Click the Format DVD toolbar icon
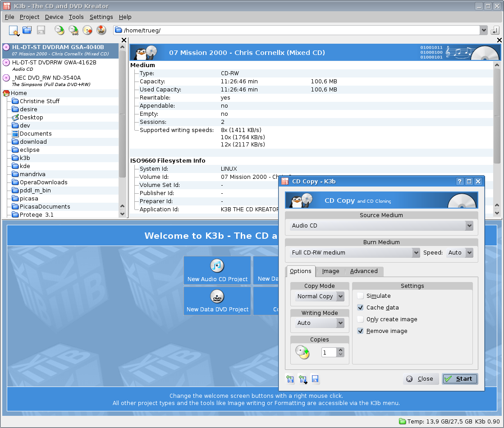Screen dimensions: 504x428 101,30
